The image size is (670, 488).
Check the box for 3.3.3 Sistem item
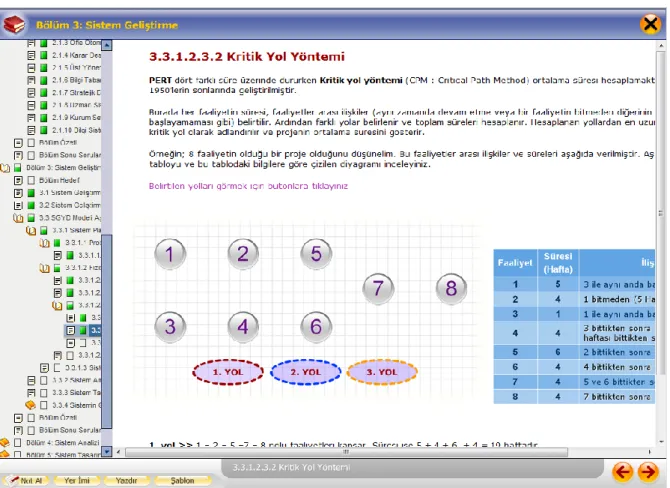pos(44,392)
